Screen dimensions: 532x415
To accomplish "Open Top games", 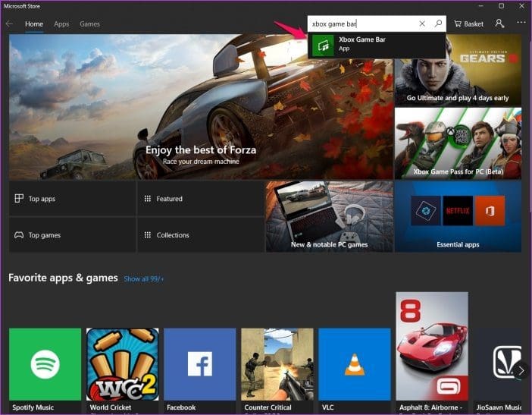I will [72, 235].
